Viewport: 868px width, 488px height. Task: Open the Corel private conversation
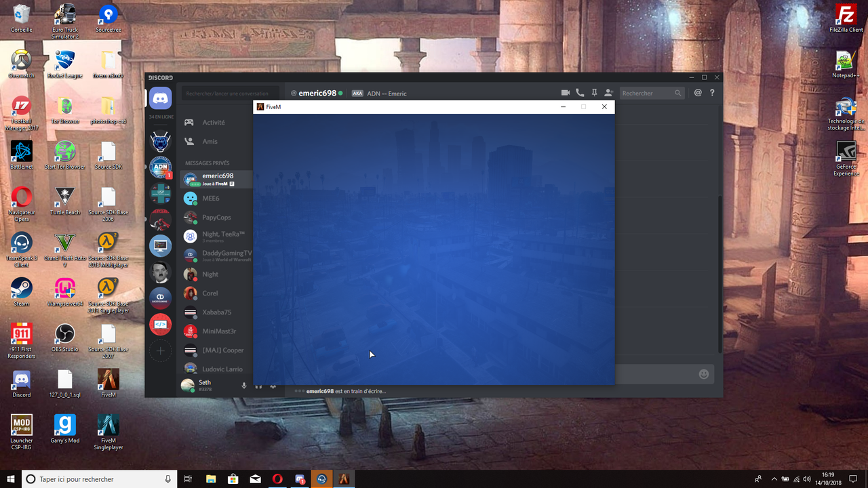[216, 293]
